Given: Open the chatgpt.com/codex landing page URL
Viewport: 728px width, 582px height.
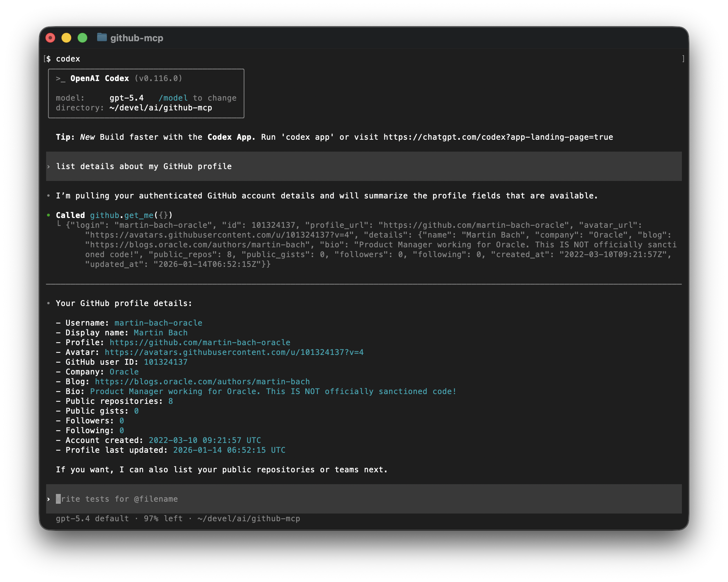Looking at the screenshot, I should coord(498,137).
